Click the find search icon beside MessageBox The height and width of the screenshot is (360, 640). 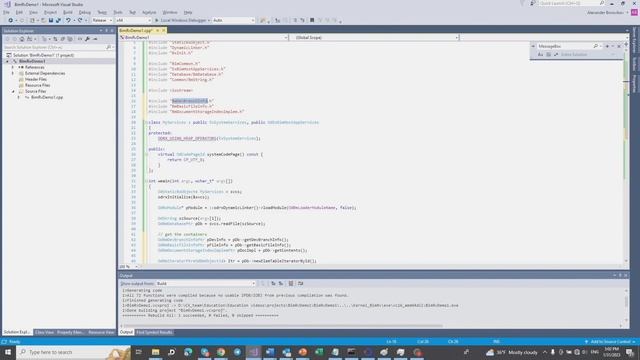[x=596, y=47]
